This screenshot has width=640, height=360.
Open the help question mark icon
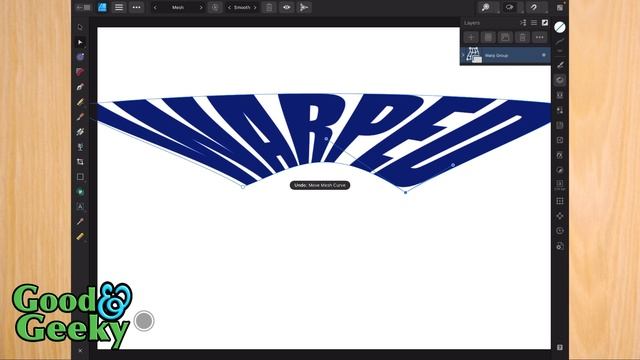[x=560, y=347]
